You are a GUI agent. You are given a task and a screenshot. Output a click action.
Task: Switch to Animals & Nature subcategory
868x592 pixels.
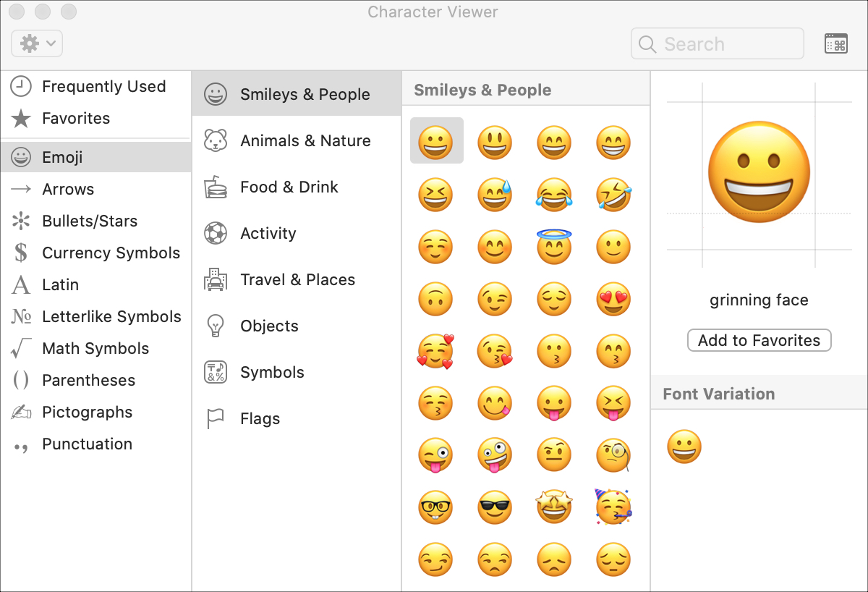[x=297, y=140]
